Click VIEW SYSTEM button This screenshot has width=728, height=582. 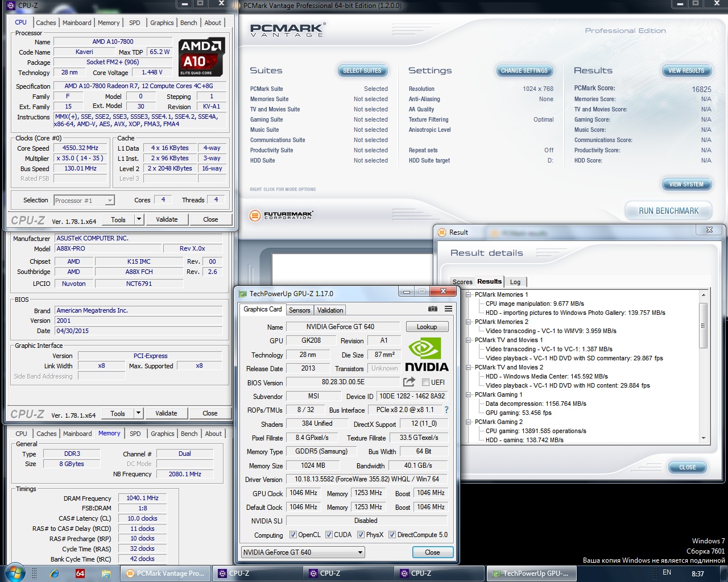[686, 184]
